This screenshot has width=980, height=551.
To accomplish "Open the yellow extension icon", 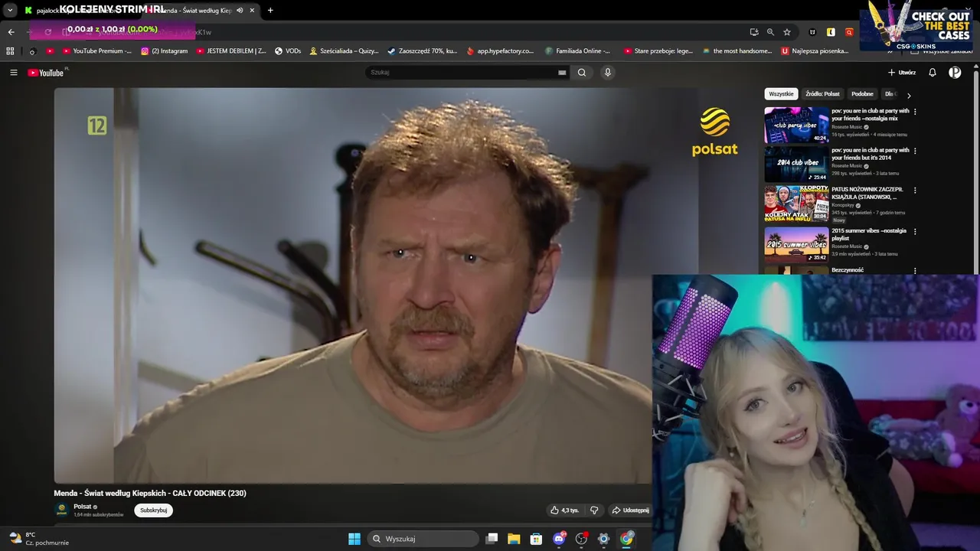I will tap(831, 32).
